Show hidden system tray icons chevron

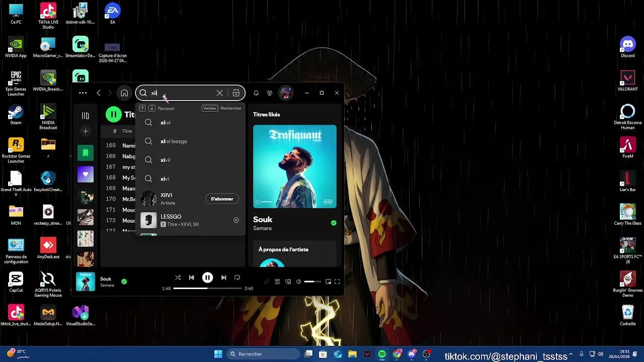(571, 354)
